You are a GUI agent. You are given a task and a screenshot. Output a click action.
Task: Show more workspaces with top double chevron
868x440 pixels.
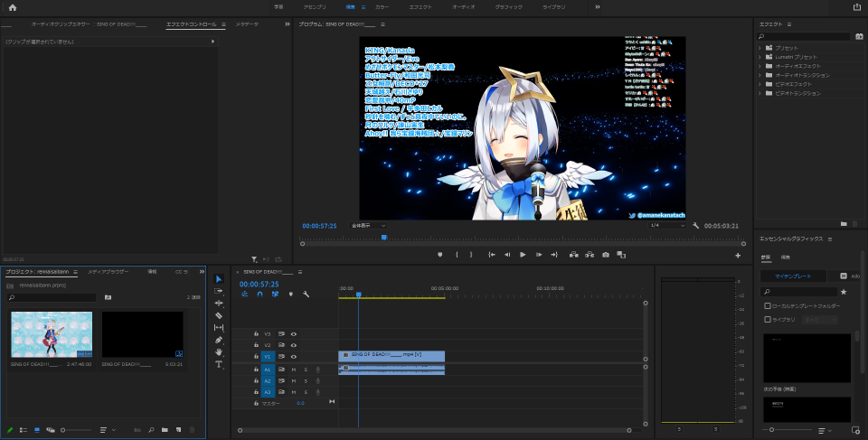pyautogui.click(x=598, y=7)
